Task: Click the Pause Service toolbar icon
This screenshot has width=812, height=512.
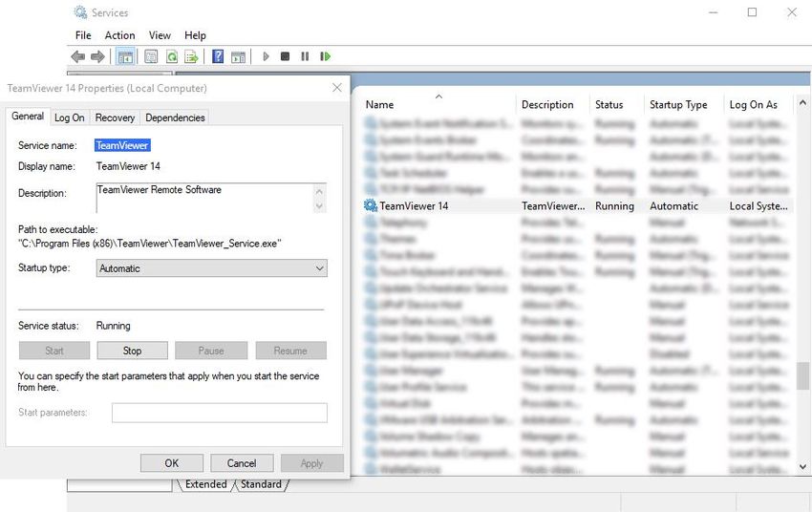Action: click(305, 56)
